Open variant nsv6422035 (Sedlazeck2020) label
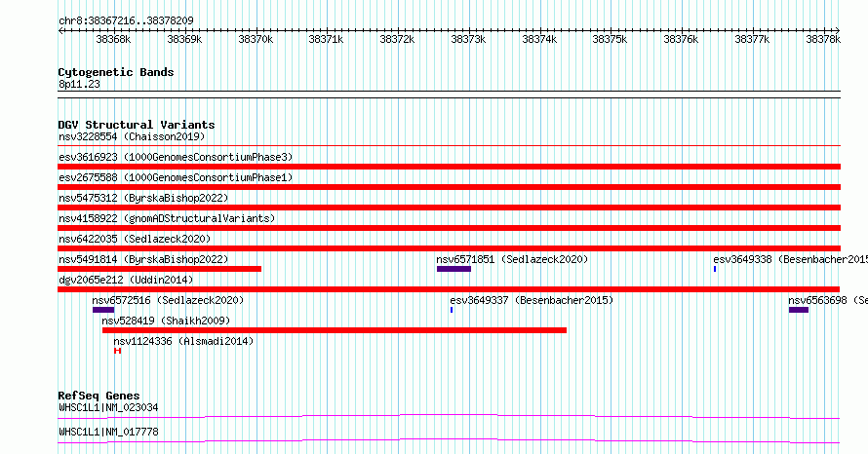The width and height of the screenshot is (868, 454). [135, 239]
